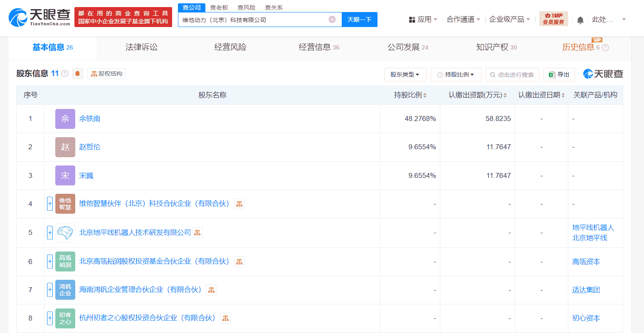The image size is (644, 333).
Task: Open the 股权结构 equity structure chart
Action: click(106, 73)
